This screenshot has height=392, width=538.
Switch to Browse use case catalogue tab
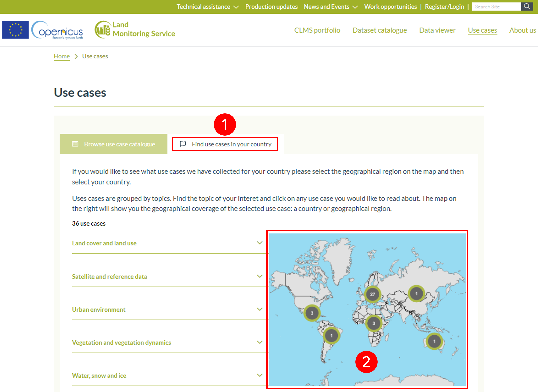pos(113,144)
